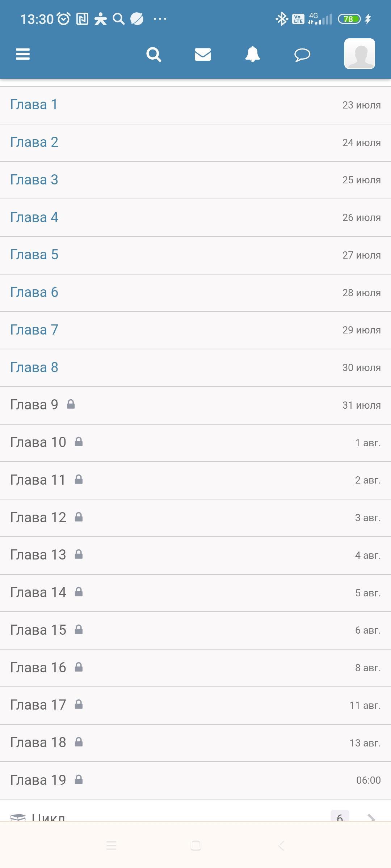This screenshot has height=868, width=391.
Task: Select locked chapter Глава 16
Action: pos(38,668)
